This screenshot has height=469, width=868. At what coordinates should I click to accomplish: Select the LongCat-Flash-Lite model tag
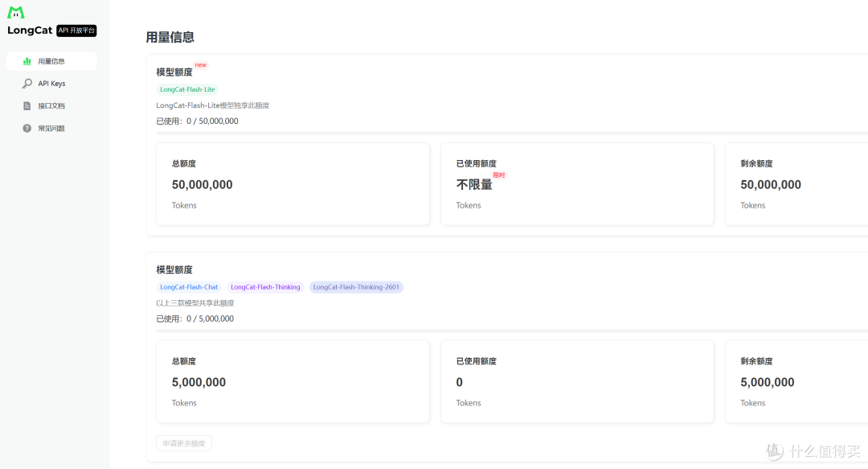pyautogui.click(x=187, y=89)
